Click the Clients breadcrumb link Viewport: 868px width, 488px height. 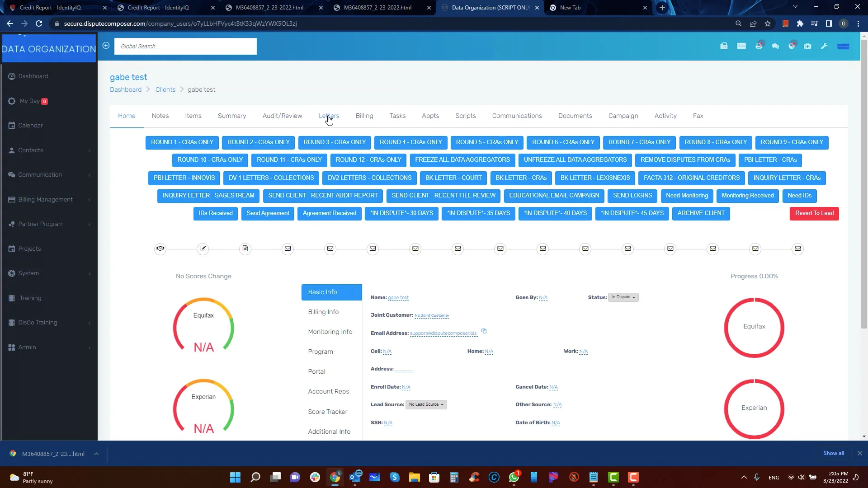165,90
